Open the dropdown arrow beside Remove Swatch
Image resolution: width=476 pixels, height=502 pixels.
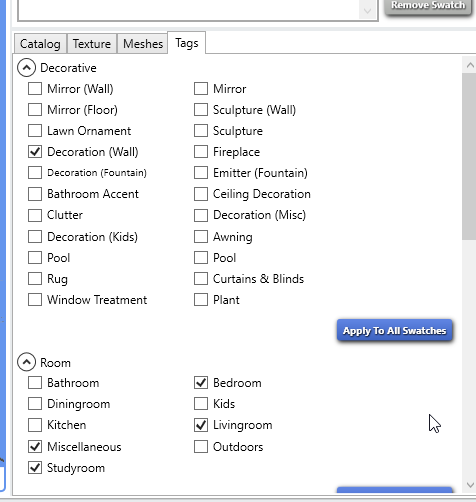pos(367,11)
